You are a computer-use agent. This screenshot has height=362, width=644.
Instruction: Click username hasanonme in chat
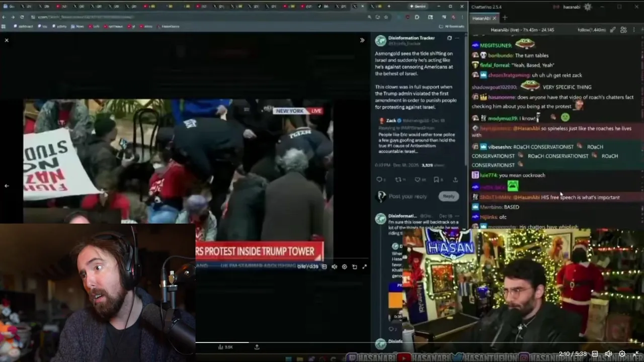(502, 97)
